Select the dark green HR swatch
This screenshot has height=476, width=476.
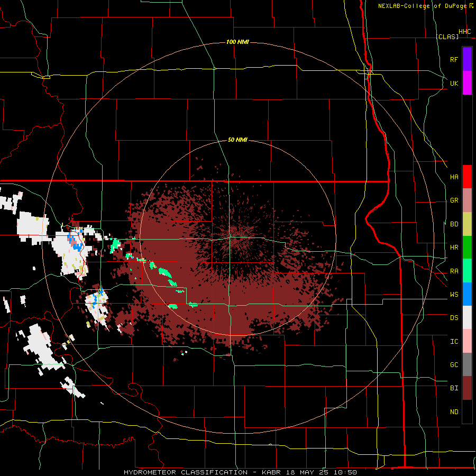[467, 247]
